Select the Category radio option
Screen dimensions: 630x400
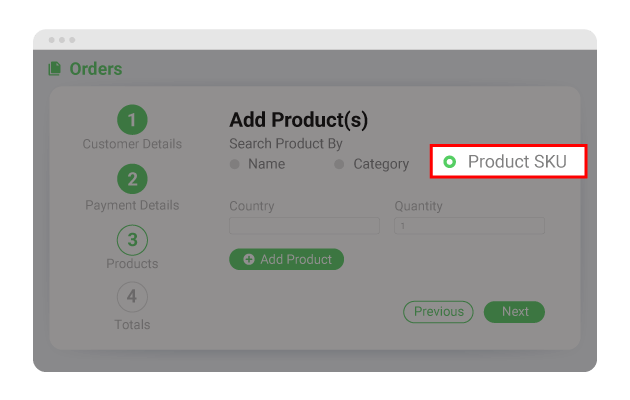[x=340, y=164]
